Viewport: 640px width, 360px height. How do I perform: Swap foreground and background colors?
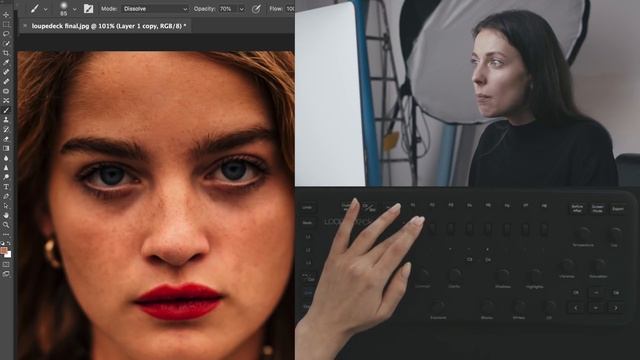9,243
